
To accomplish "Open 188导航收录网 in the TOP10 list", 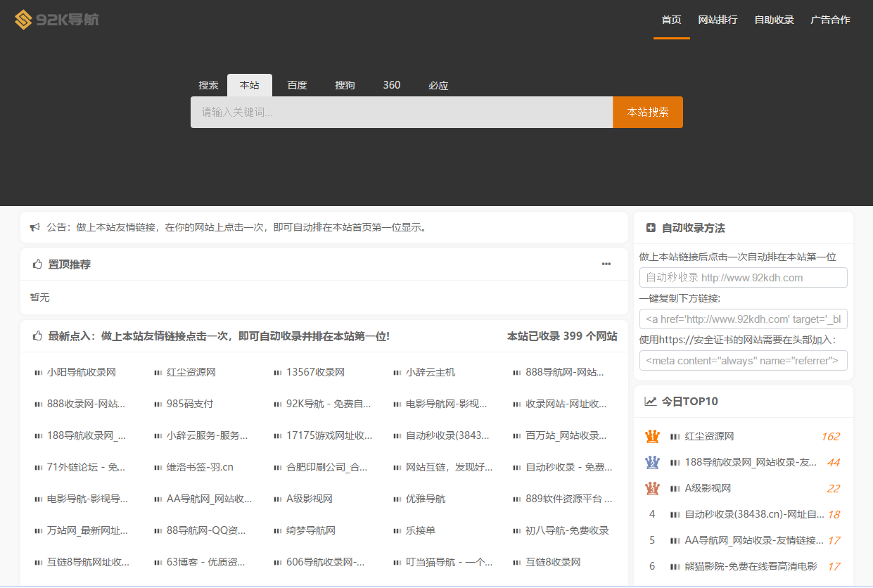I will (751, 462).
